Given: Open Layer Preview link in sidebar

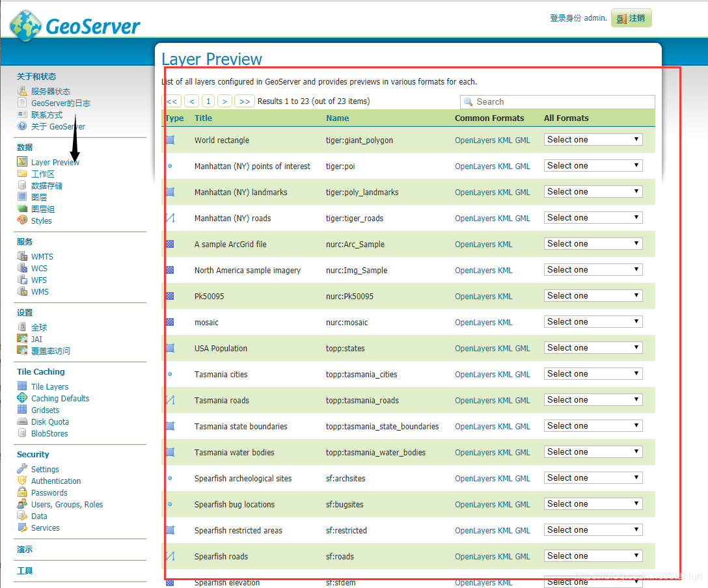Looking at the screenshot, I should click(x=55, y=162).
